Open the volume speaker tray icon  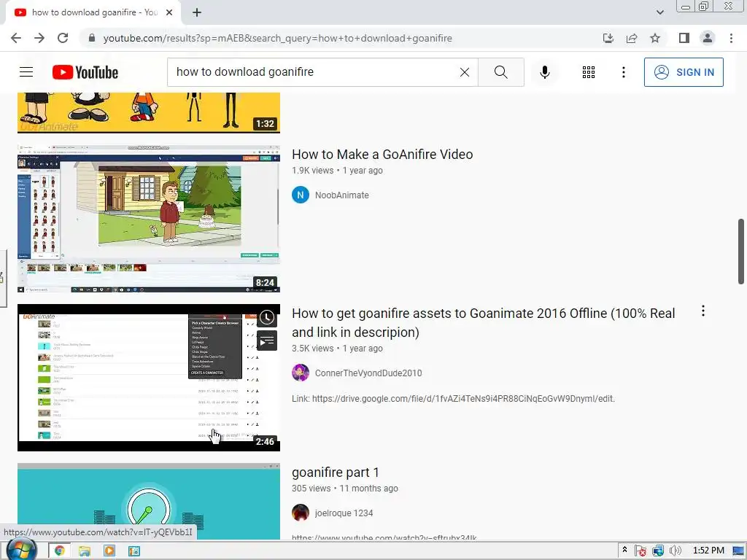[675, 551]
